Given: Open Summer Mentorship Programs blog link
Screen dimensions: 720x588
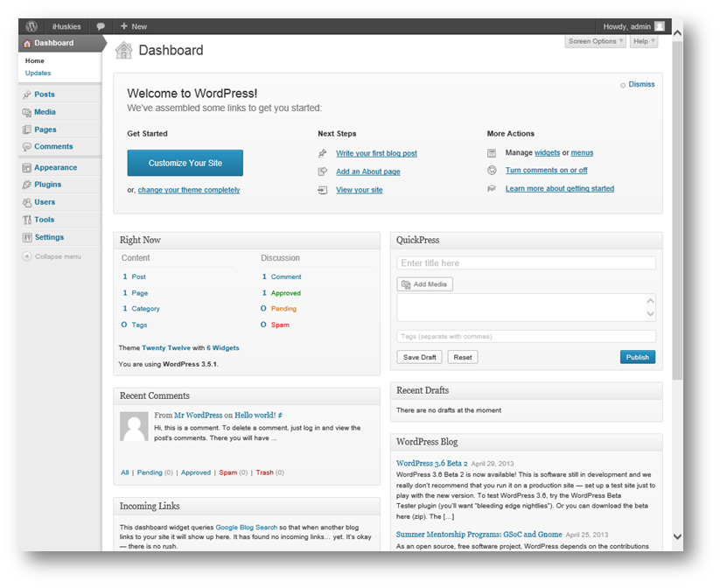Looking at the screenshot, I should [x=479, y=535].
